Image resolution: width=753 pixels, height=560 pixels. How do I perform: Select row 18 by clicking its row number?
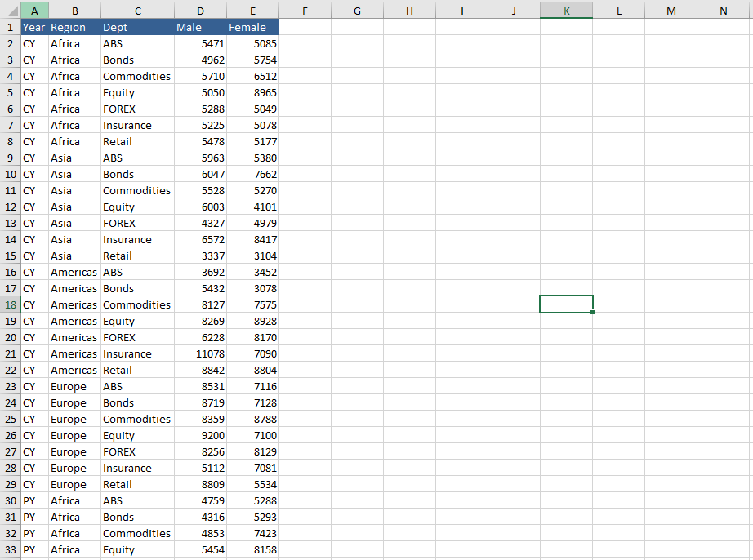[10, 304]
